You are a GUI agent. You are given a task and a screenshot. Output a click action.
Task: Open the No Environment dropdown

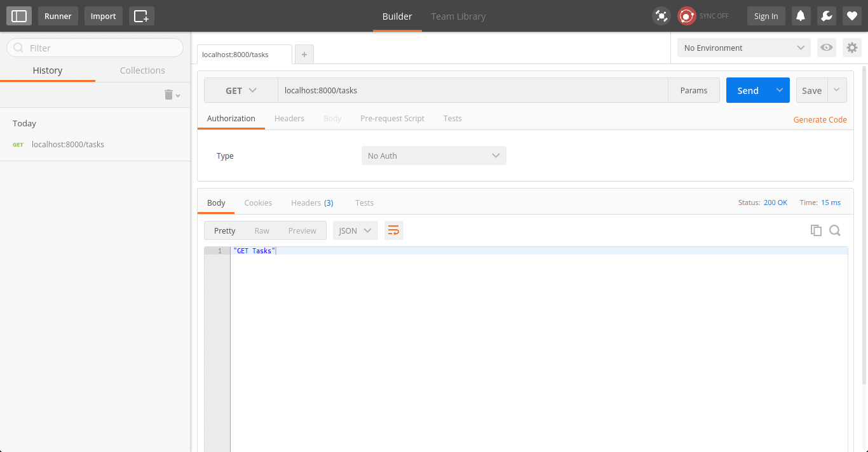(744, 48)
